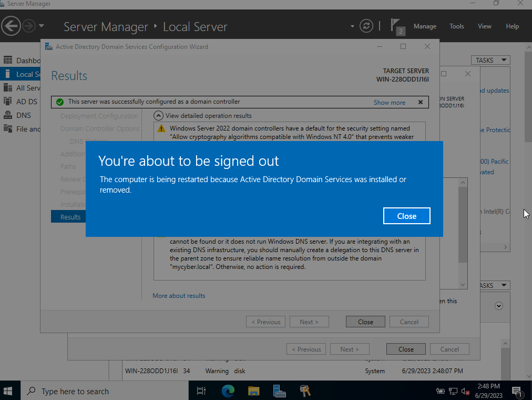Open Server Manager taskbar icon

click(x=279, y=391)
